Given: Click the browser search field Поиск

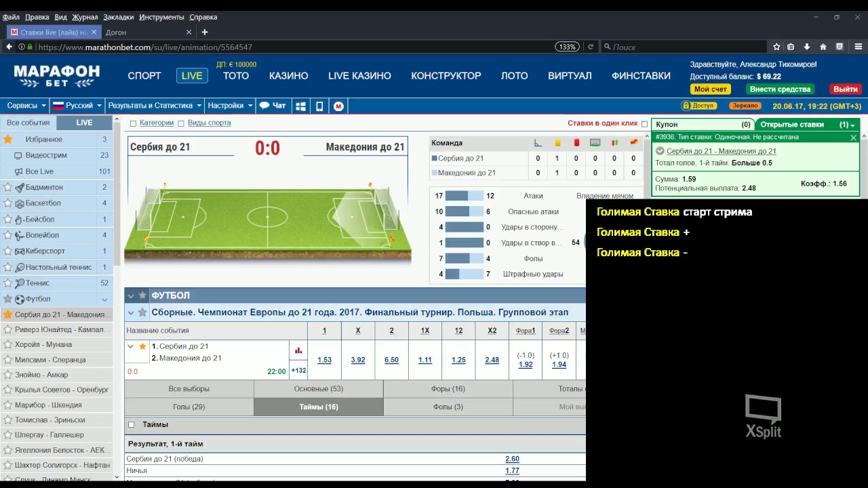Looking at the screenshot, I should tap(685, 47).
